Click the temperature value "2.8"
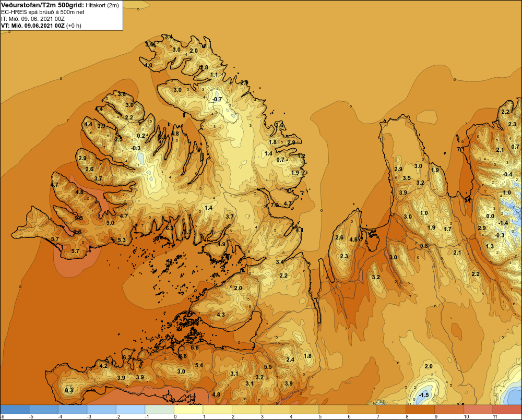 204,67
